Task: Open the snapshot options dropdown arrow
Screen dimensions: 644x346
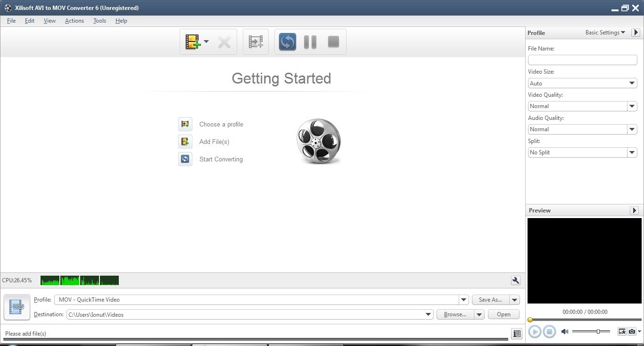Action: point(639,331)
